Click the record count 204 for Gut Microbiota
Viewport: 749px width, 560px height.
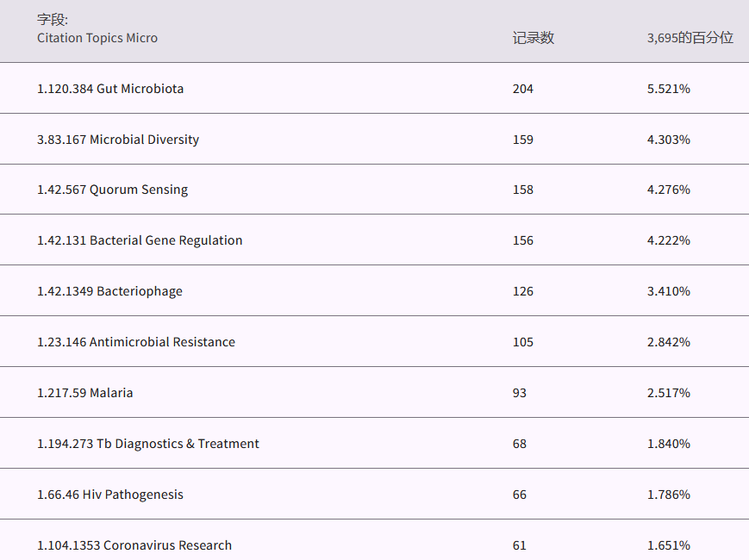coord(523,89)
